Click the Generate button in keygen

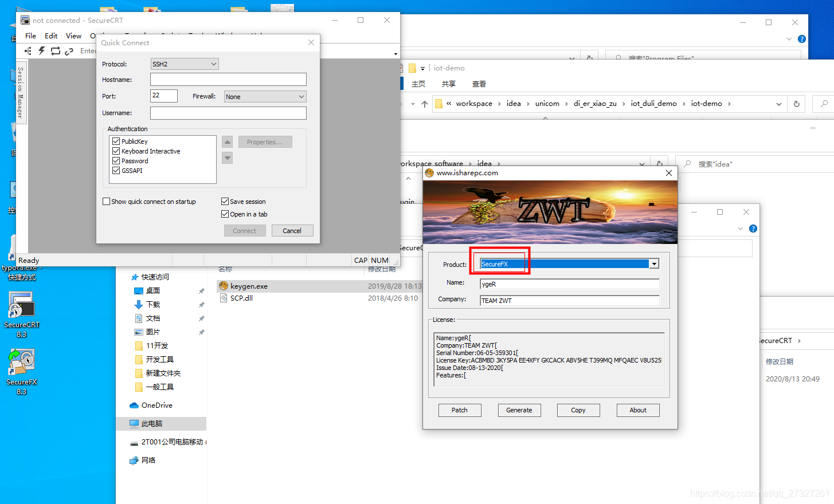coord(519,410)
